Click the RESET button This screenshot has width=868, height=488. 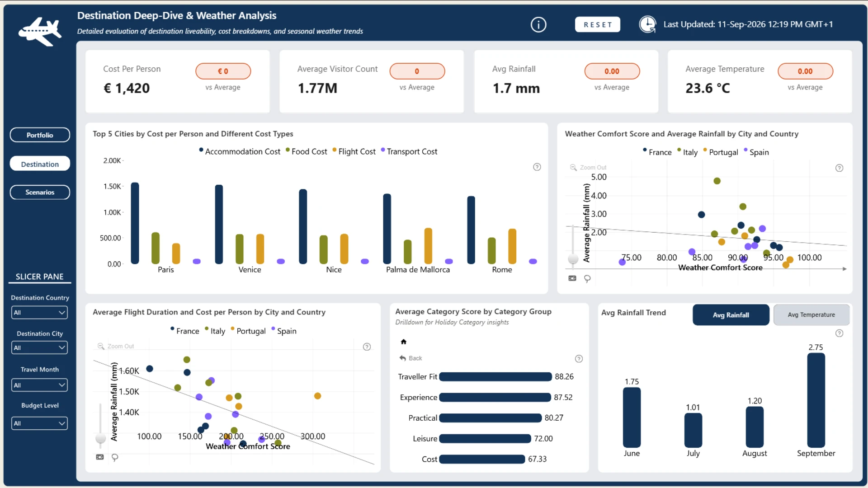(598, 25)
